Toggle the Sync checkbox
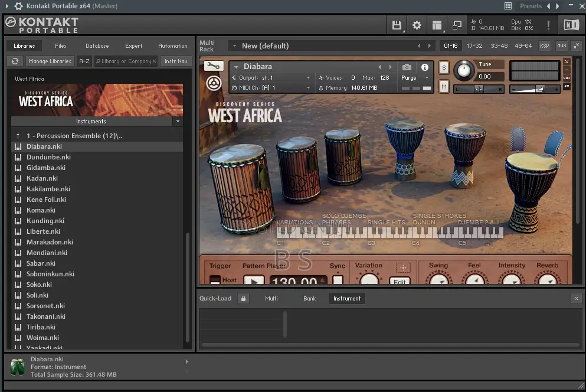Image resolution: width=586 pixels, height=392 pixels. 338,279
